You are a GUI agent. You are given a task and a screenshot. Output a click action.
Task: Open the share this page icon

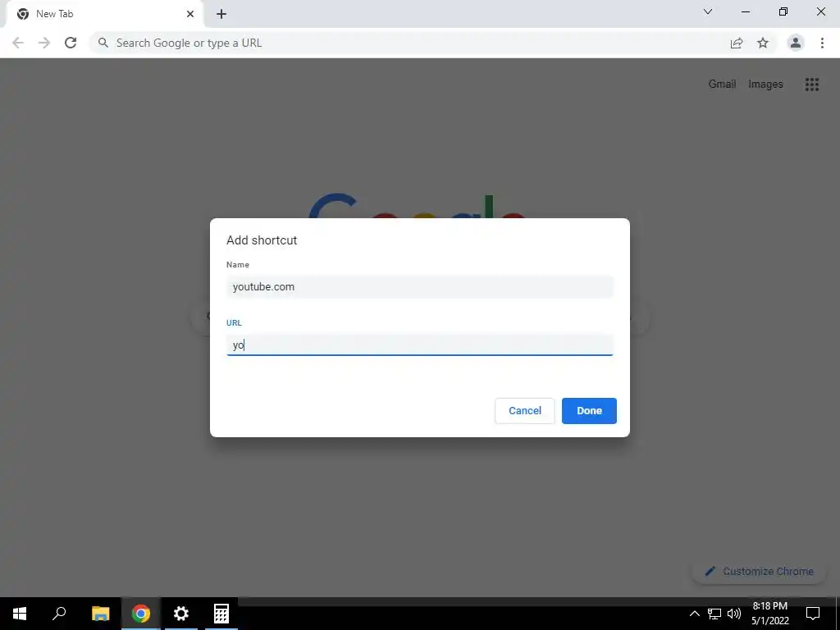coord(737,43)
